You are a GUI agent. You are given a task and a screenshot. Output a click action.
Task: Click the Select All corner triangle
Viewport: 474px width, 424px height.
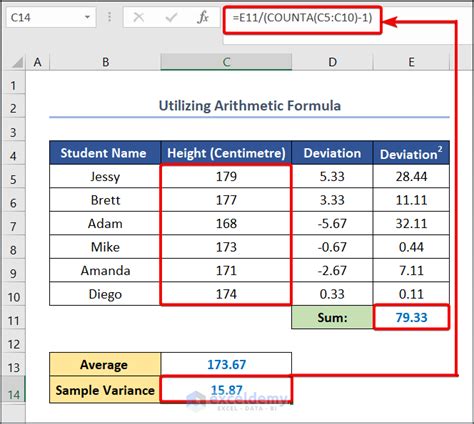tap(17, 62)
